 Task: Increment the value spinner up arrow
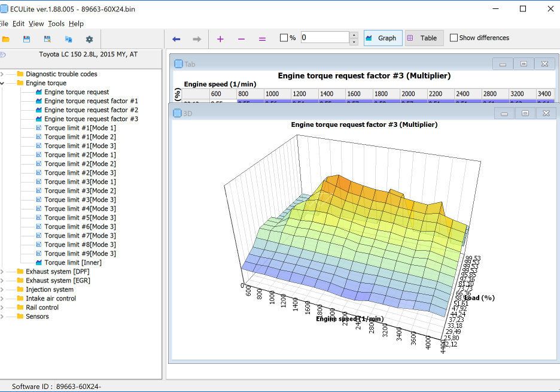click(x=354, y=35)
